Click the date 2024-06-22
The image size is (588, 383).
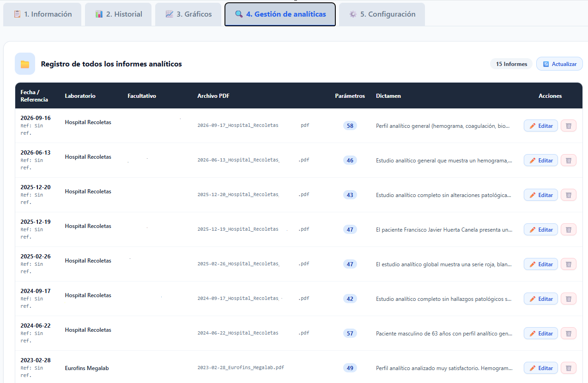click(x=36, y=326)
